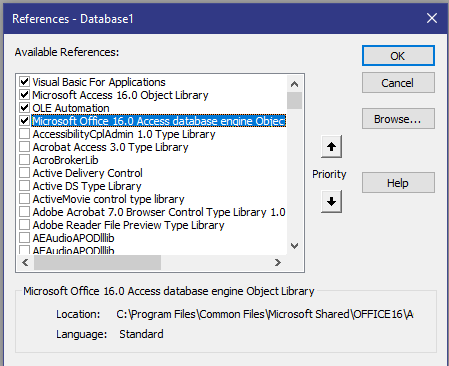Uncheck Microsoft Office 16.0 Access database engine
449x366 pixels.
[24, 121]
